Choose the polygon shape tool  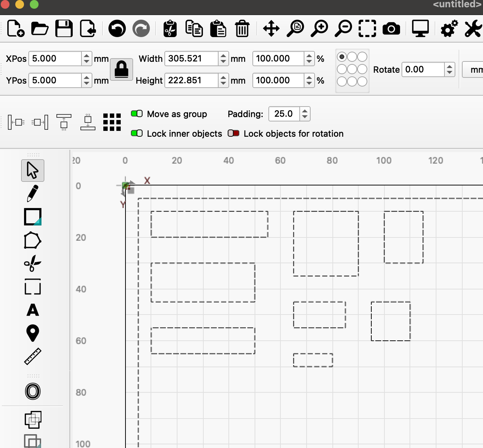32,240
